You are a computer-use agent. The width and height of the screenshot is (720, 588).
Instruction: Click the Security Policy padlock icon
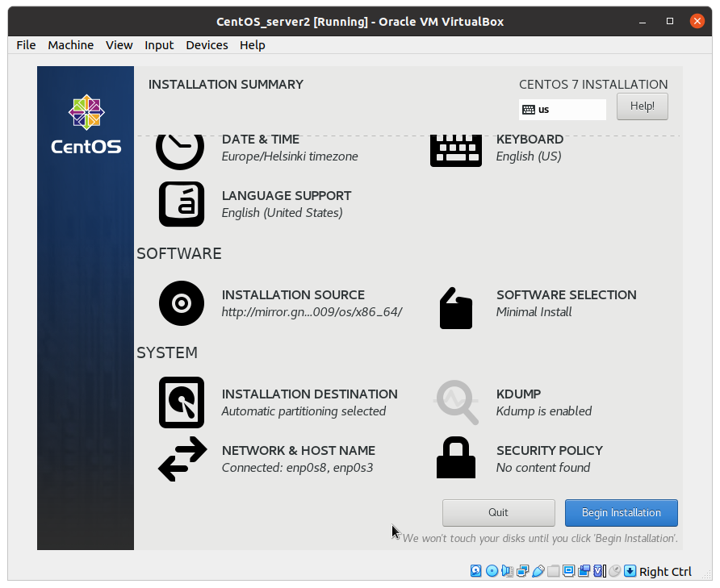pos(455,458)
